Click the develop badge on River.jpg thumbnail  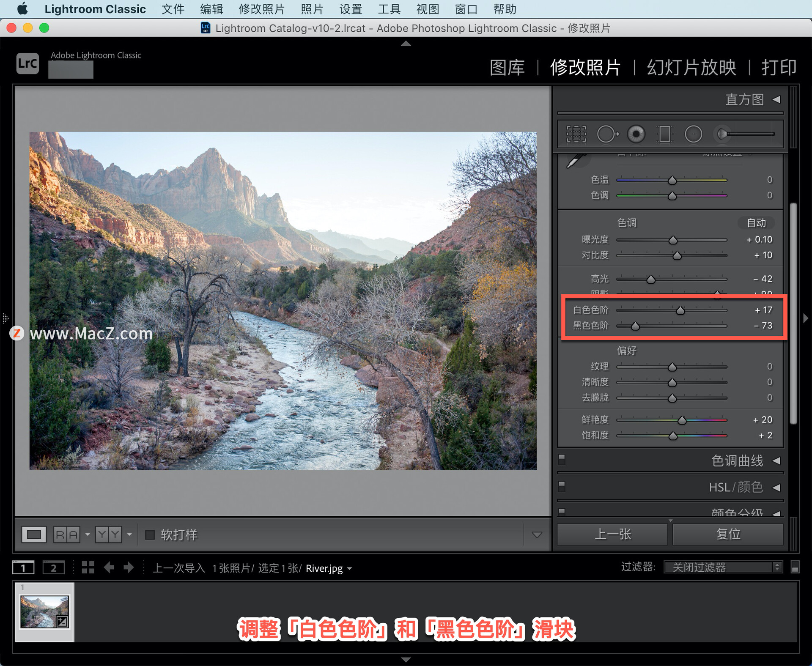click(x=62, y=621)
